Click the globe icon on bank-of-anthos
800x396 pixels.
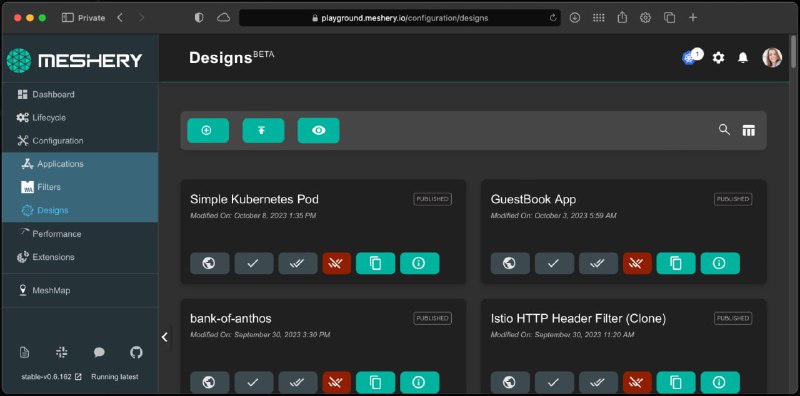point(210,382)
